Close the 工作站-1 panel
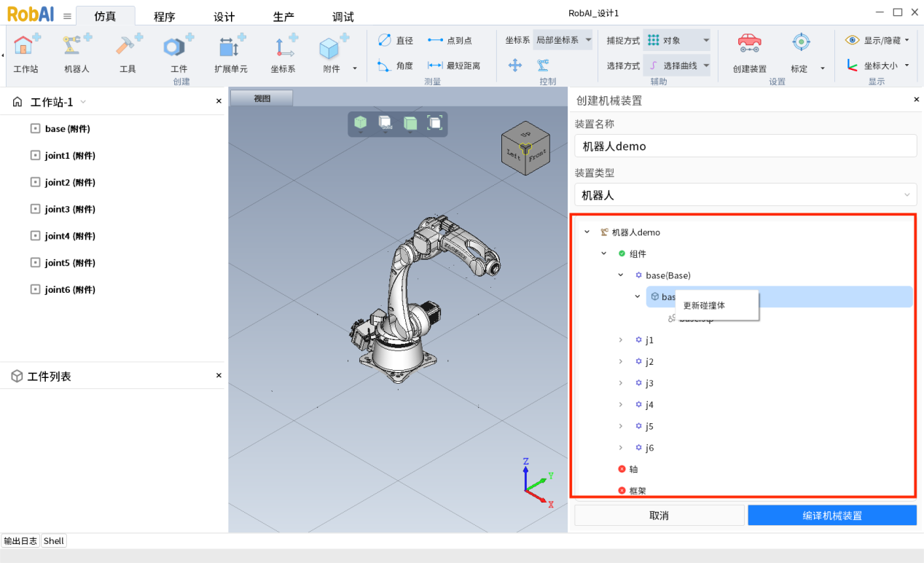 [x=219, y=101]
